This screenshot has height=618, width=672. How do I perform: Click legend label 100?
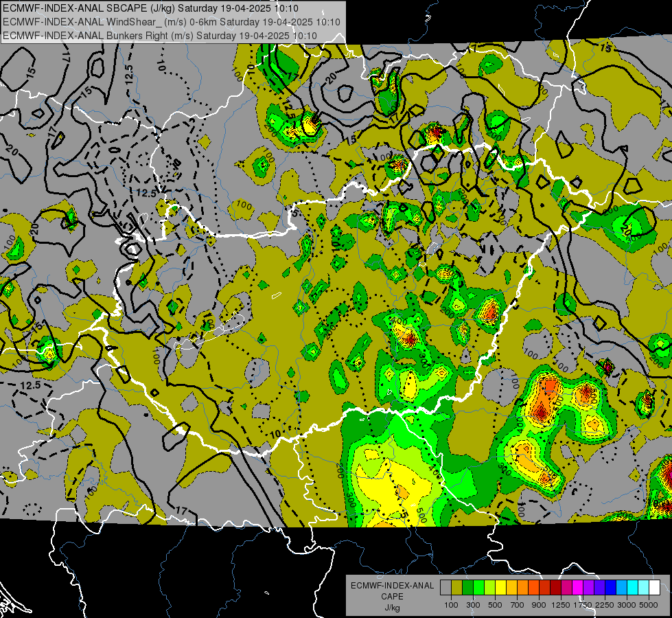(451, 605)
